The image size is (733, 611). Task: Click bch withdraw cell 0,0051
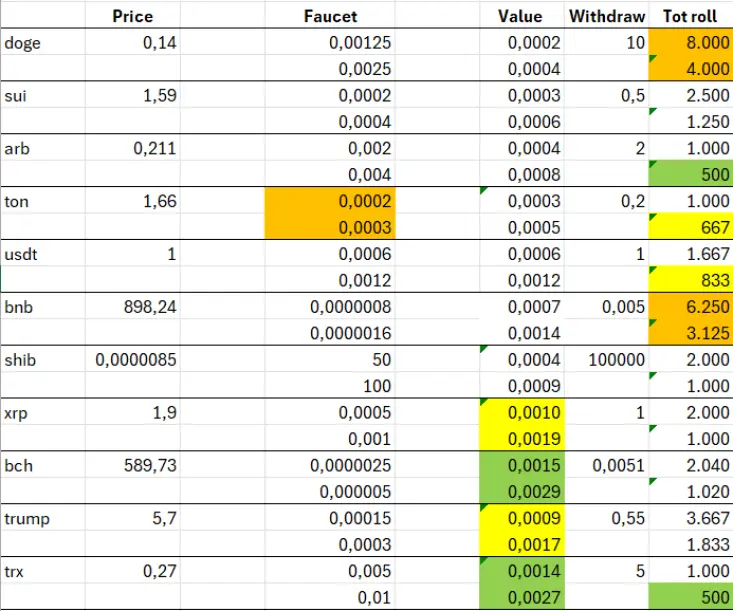coord(607,465)
